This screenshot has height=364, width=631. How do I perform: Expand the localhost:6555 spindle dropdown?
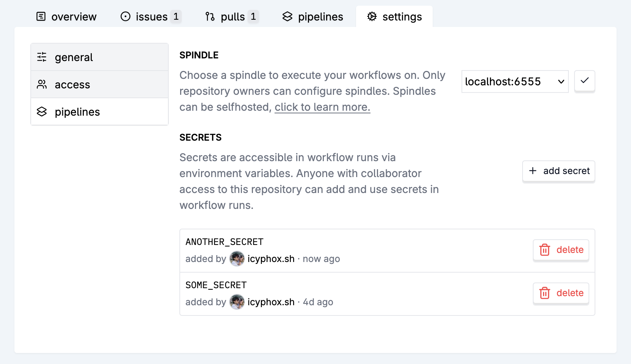[x=515, y=82]
